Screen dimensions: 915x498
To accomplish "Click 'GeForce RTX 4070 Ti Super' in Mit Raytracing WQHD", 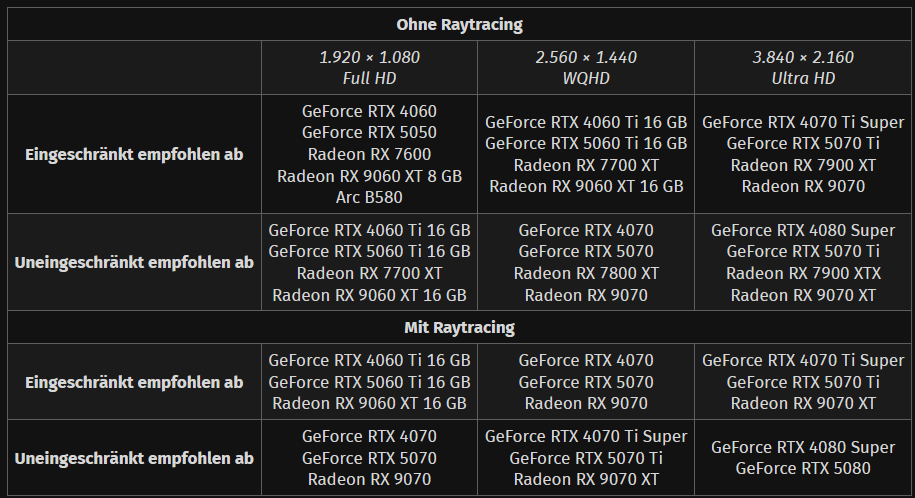I will 586,436.
